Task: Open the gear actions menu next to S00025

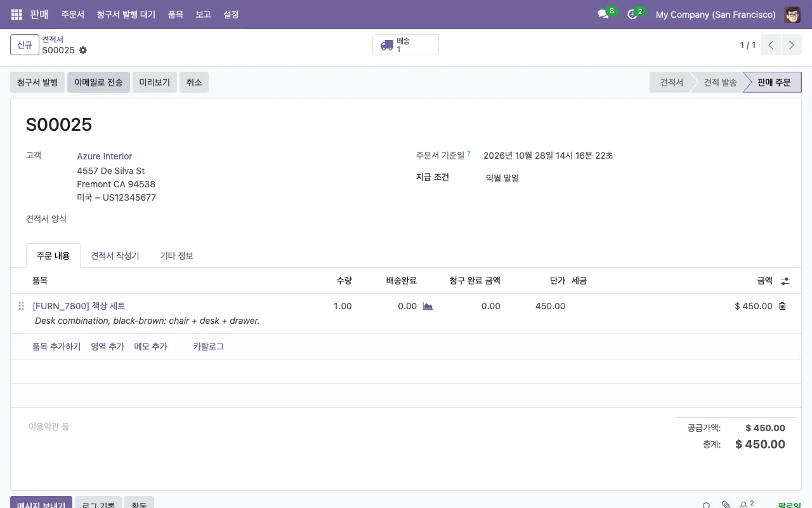Action: tap(82, 50)
